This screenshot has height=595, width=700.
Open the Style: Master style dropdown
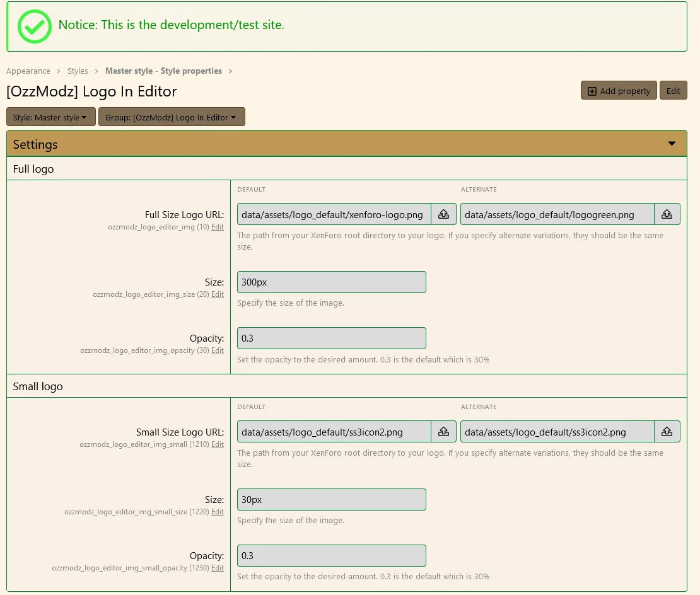50,117
